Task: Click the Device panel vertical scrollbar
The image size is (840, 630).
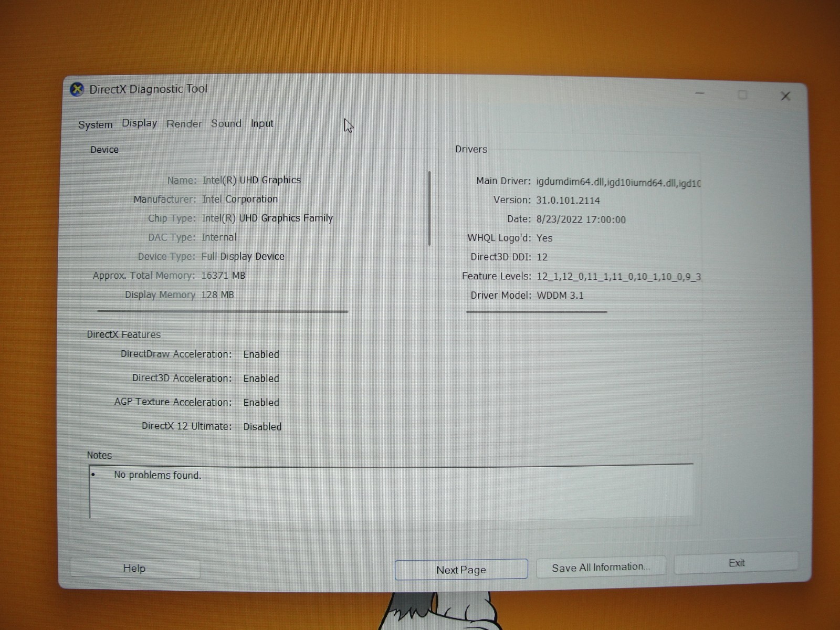Action: tap(429, 208)
